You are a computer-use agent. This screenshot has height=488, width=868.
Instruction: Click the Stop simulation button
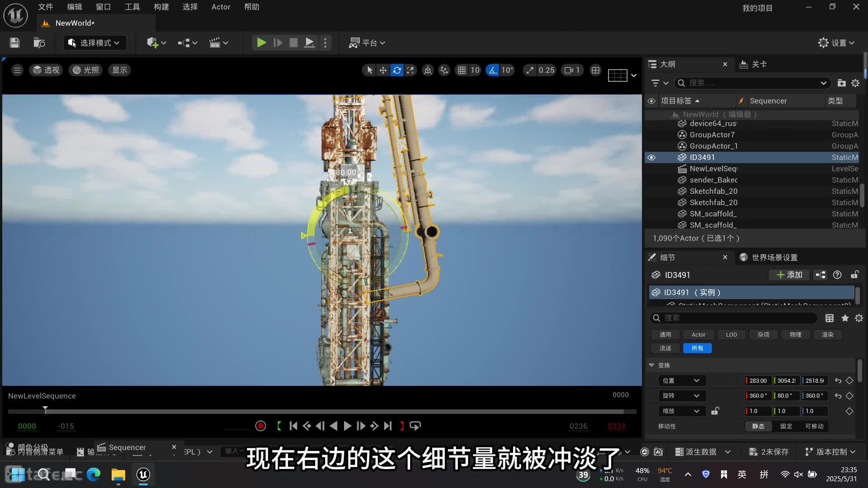point(293,43)
